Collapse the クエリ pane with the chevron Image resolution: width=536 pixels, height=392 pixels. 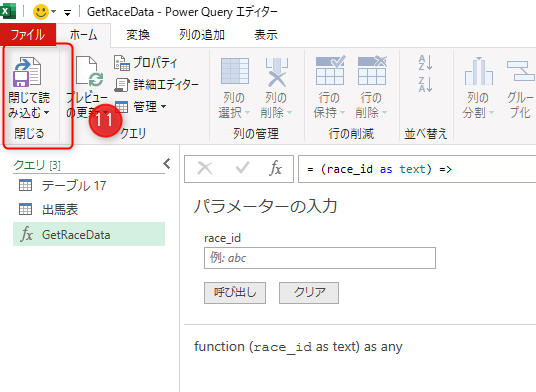coord(167,164)
